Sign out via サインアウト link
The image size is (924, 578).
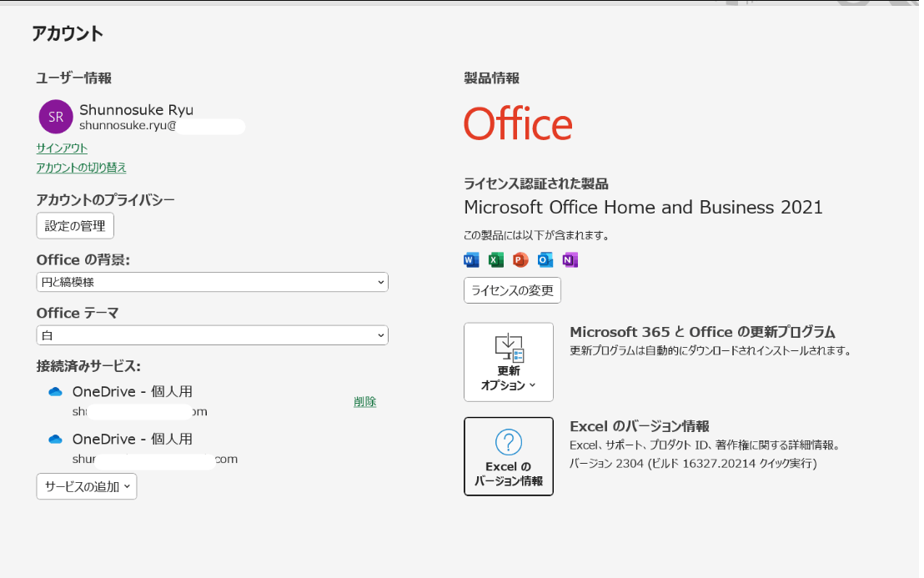tap(62, 148)
